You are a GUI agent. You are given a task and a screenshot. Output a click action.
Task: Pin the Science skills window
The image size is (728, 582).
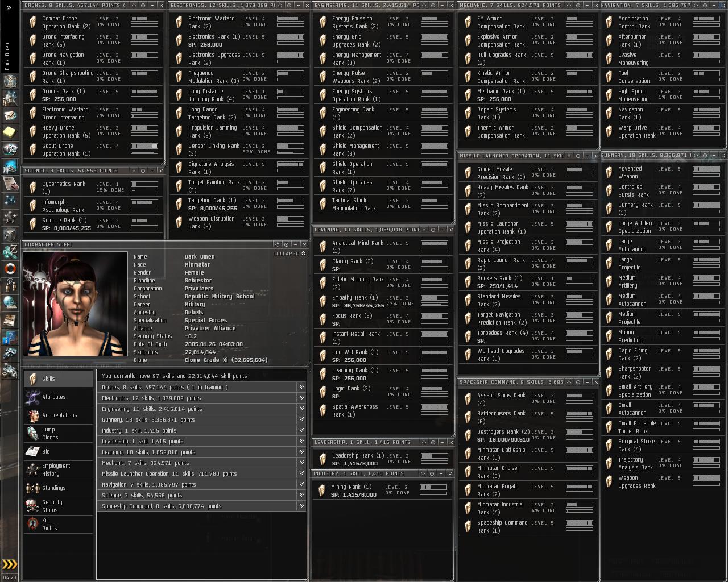[134, 171]
